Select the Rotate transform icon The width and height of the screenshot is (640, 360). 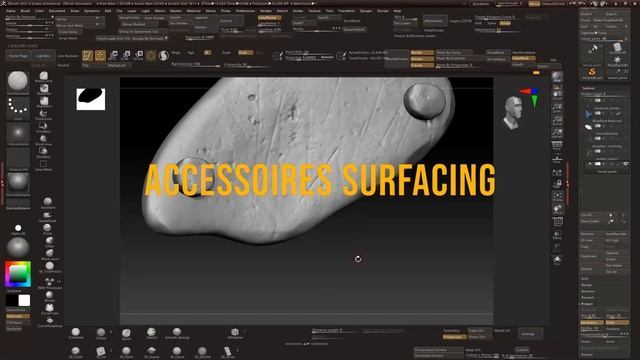point(139,56)
